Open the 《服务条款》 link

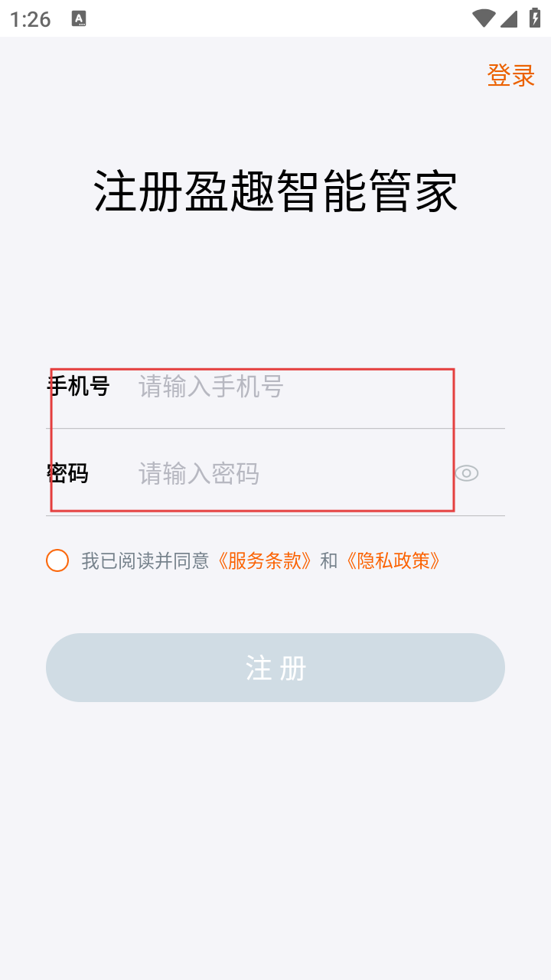(x=265, y=560)
